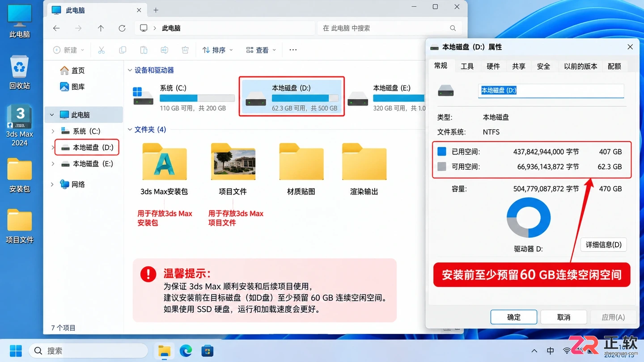
Task: Select the 本地磁盘 (D:) drive tile
Action: point(292,97)
